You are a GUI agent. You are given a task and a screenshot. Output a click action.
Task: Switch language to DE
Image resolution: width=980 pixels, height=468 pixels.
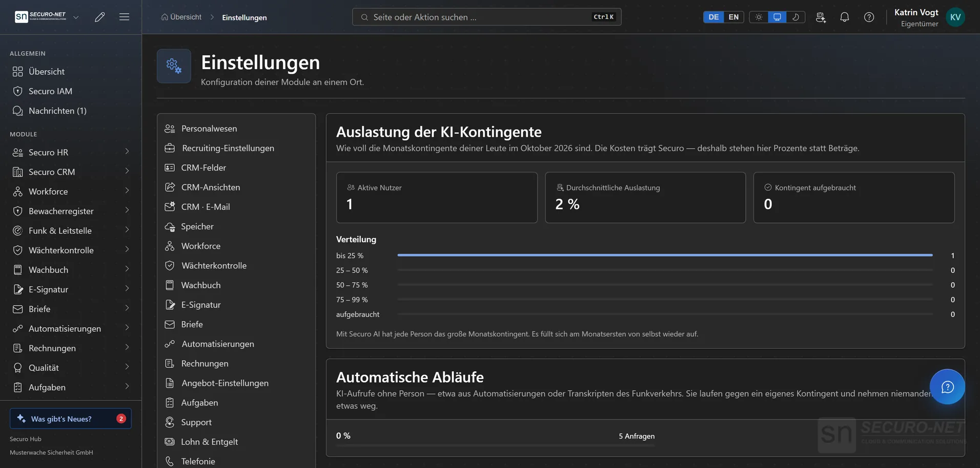click(x=713, y=17)
